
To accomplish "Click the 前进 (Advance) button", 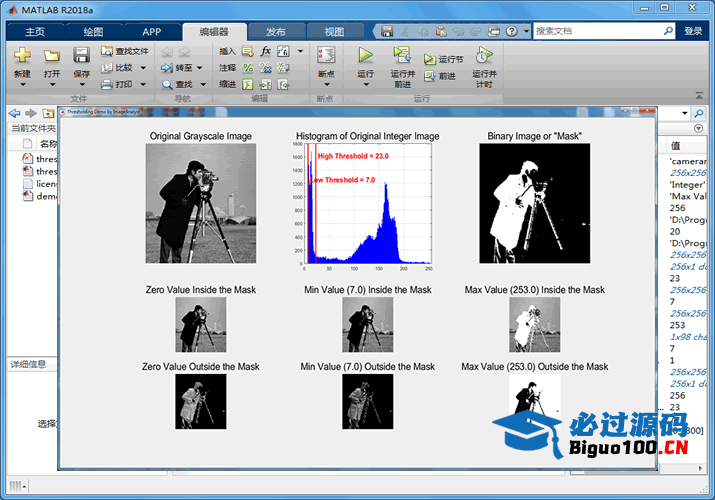I will 440,76.
